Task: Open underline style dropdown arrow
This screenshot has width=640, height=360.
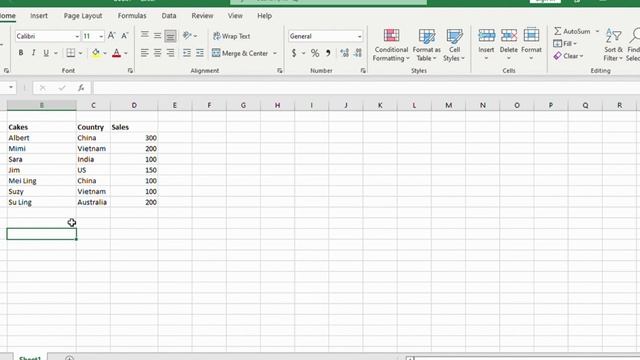Action: pos(56,53)
